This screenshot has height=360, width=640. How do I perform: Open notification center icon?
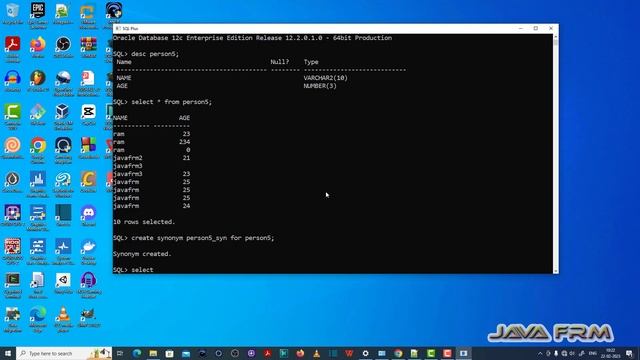click(x=629, y=353)
